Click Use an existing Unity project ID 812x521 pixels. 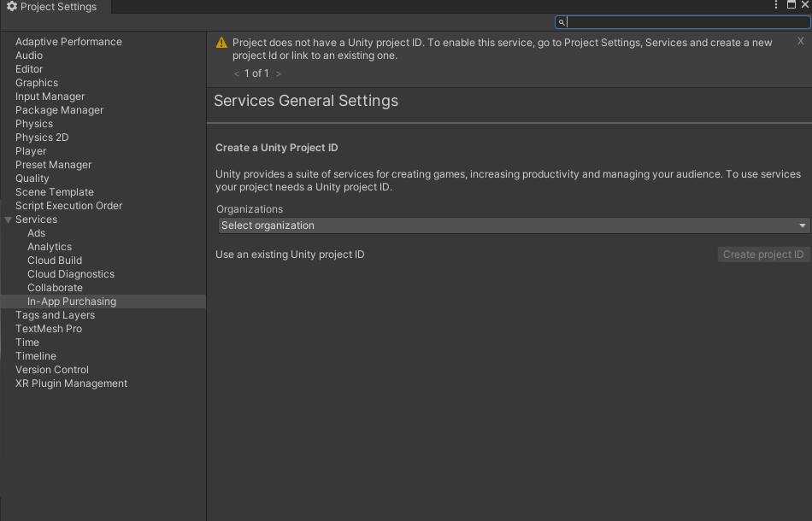click(290, 255)
